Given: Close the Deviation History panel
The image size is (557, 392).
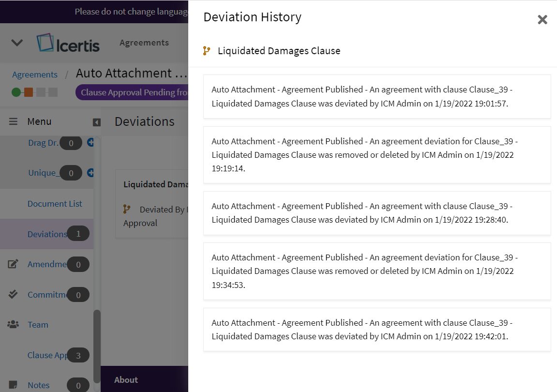Looking at the screenshot, I should click(542, 19).
